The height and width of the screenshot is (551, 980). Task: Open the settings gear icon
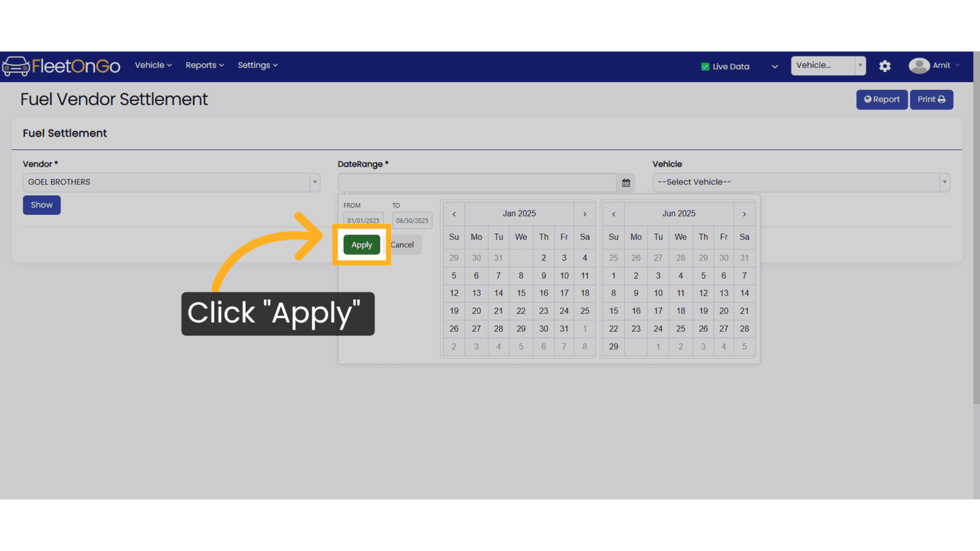pyautogui.click(x=884, y=66)
